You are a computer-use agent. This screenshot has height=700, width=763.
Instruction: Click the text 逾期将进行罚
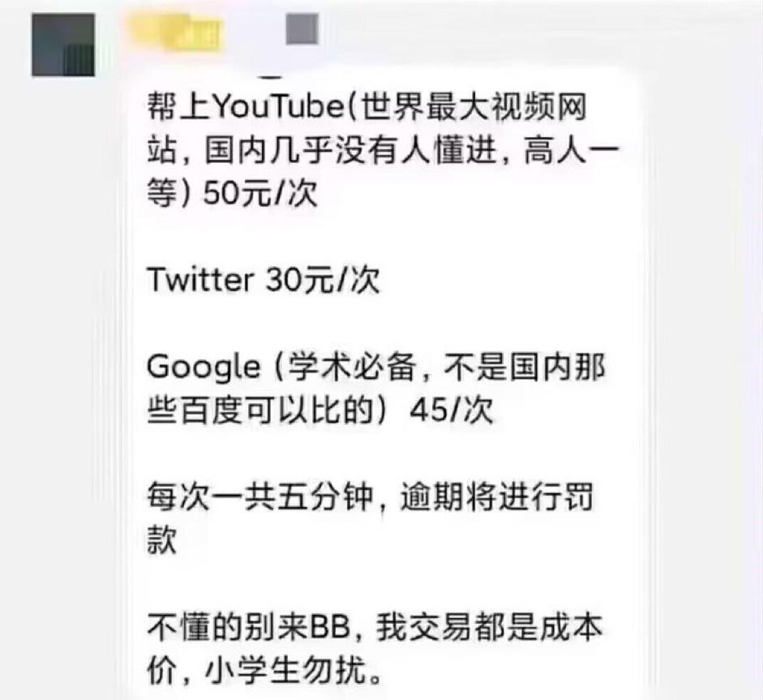(x=497, y=497)
